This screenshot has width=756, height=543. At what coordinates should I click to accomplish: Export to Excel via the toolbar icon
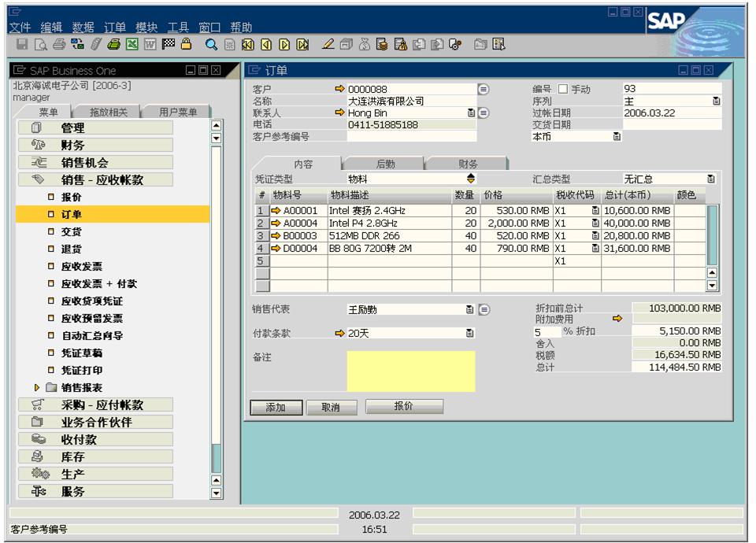(x=132, y=45)
